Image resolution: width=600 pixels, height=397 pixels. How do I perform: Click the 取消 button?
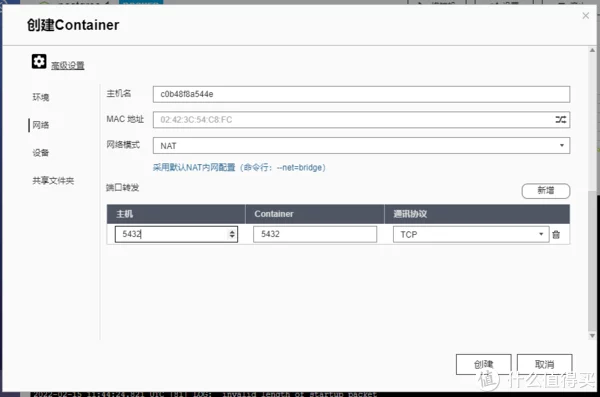(545, 364)
